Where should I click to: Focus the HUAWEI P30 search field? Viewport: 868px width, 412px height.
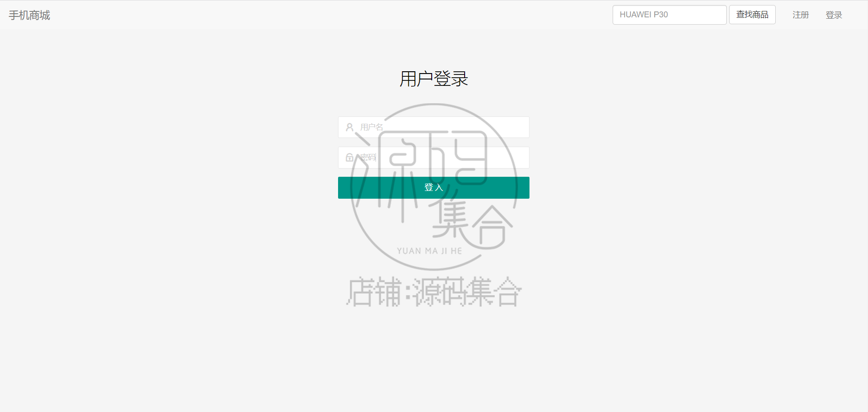tap(669, 15)
